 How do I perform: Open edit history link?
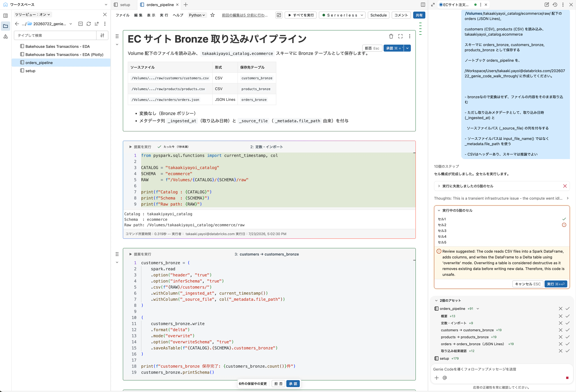[x=245, y=15]
